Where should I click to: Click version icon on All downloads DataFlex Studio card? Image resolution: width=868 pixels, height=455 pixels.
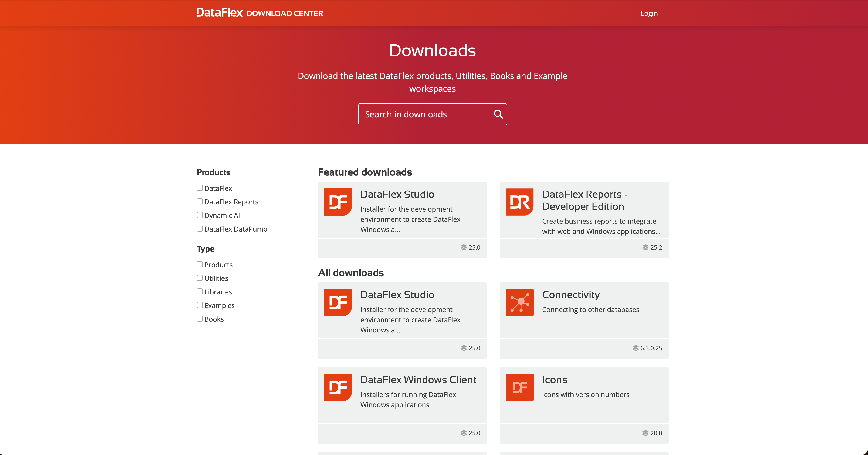pyautogui.click(x=464, y=348)
